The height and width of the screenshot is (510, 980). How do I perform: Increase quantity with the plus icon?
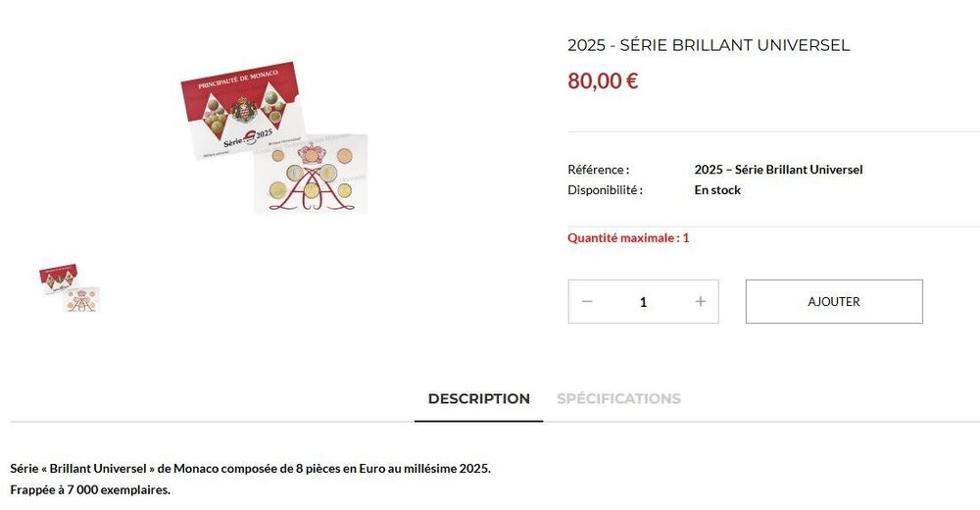[700, 302]
